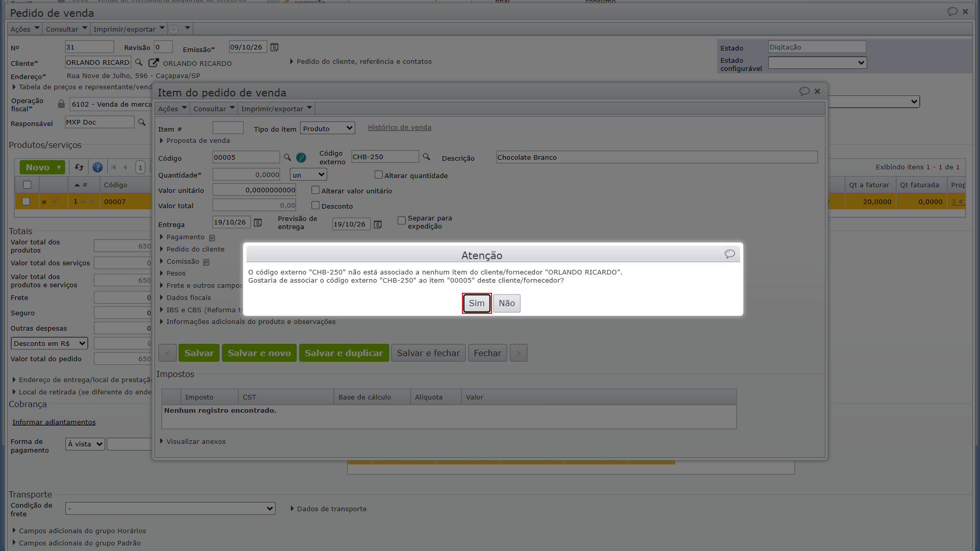The height and width of the screenshot is (551, 980).
Task: Open comment icon in Atenção dialog
Action: tap(730, 254)
